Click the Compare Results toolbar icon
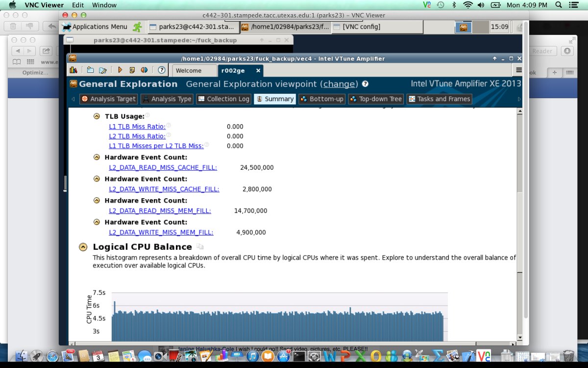This screenshot has width=588, height=368. click(145, 70)
